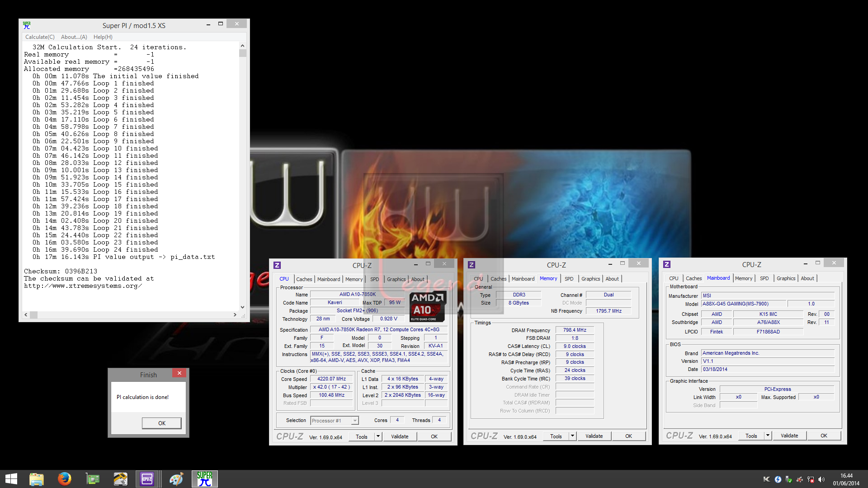Open the volume speaker tray icon

click(x=821, y=479)
